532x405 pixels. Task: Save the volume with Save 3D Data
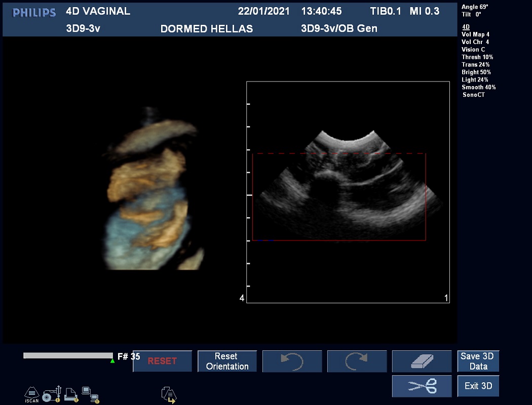point(478,361)
